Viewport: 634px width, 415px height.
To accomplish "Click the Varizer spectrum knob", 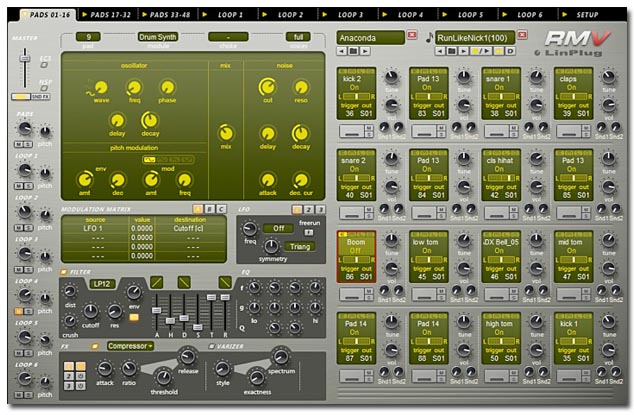I will pos(281,356).
